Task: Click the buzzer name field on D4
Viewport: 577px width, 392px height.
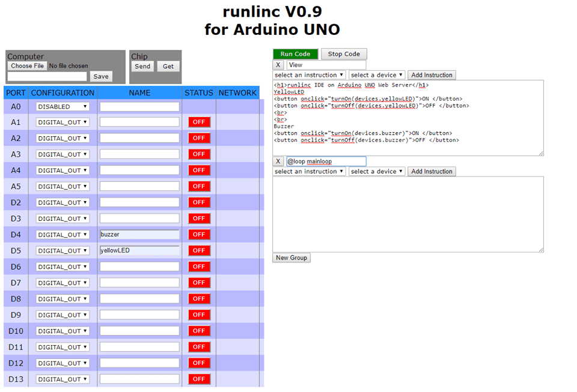Action: (139, 234)
